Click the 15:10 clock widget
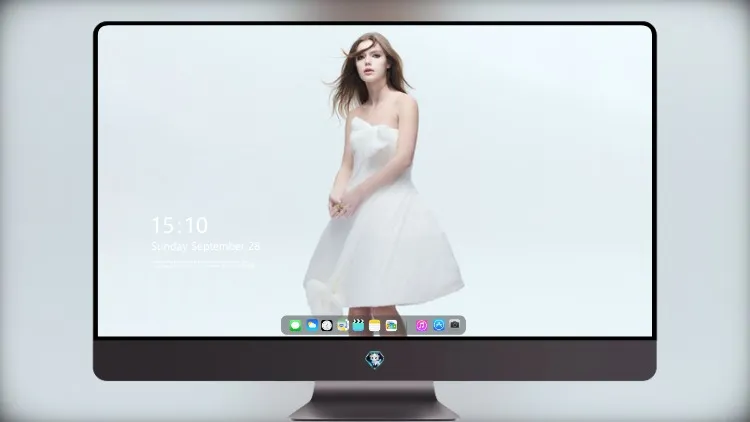Screen dimensions: 750x422 [x=180, y=225]
